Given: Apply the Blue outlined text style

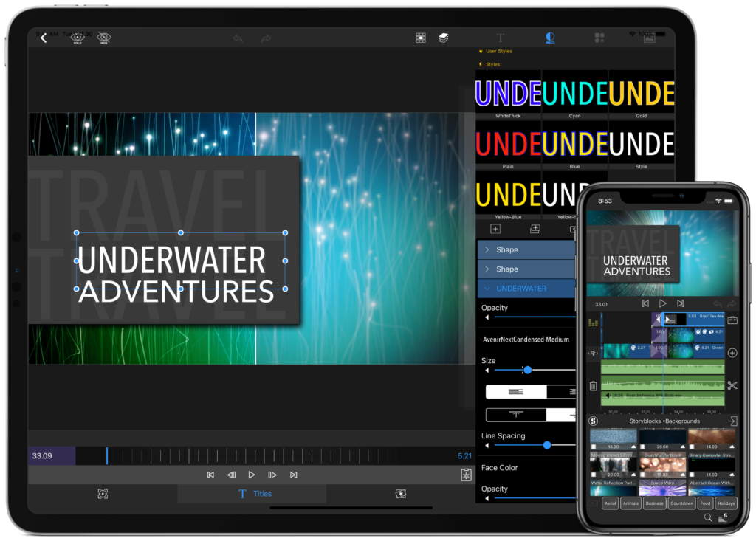Looking at the screenshot, I should tap(574, 145).
